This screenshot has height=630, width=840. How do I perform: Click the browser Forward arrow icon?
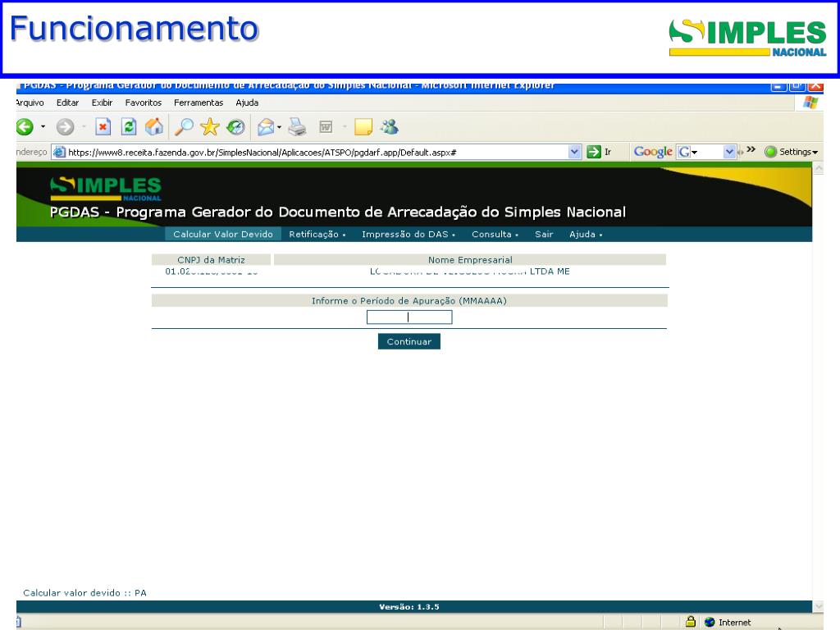66,127
